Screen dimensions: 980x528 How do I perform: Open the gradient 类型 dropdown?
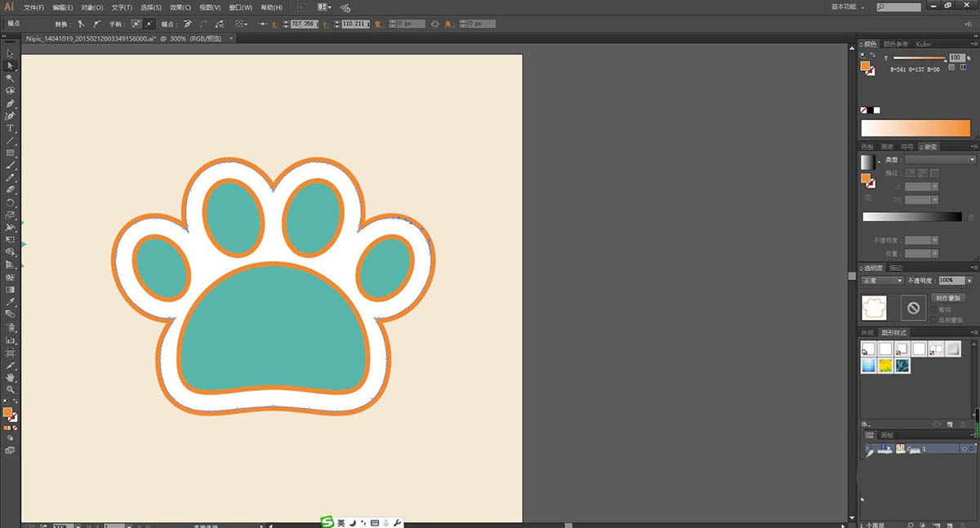pyautogui.click(x=940, y=160)
